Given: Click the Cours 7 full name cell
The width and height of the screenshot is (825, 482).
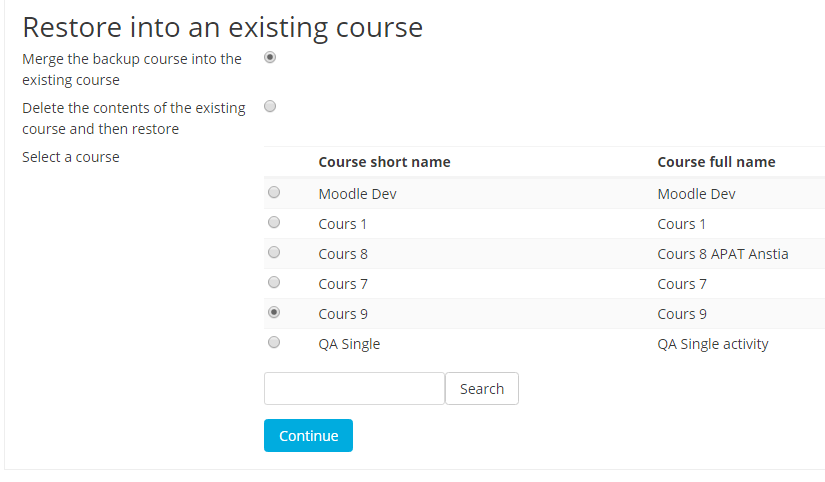Looking at the screenshot, I should coord(682,284).
